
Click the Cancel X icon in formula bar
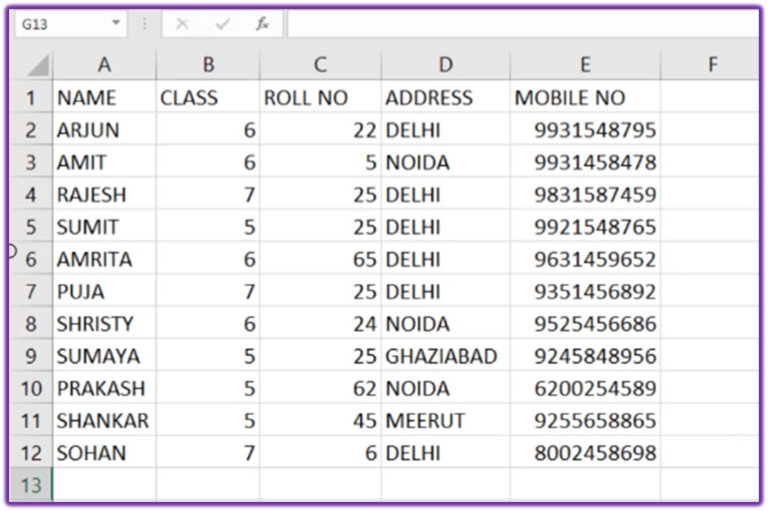[x=182, y=23]
